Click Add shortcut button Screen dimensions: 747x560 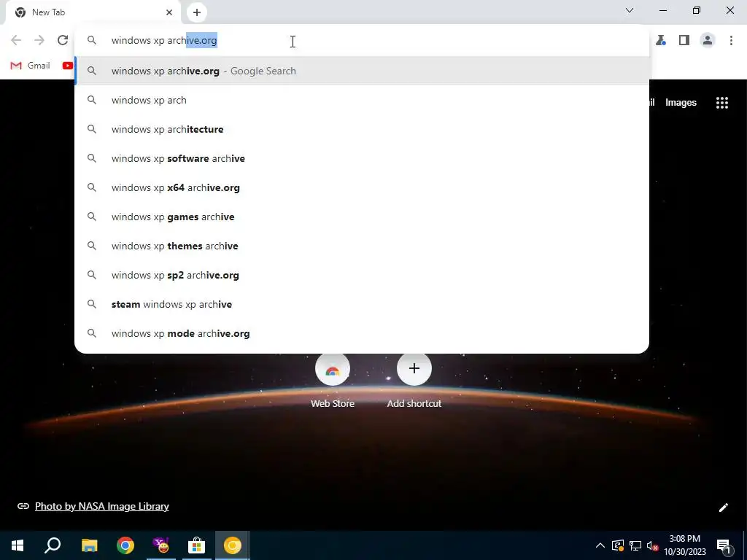point(414,381)
